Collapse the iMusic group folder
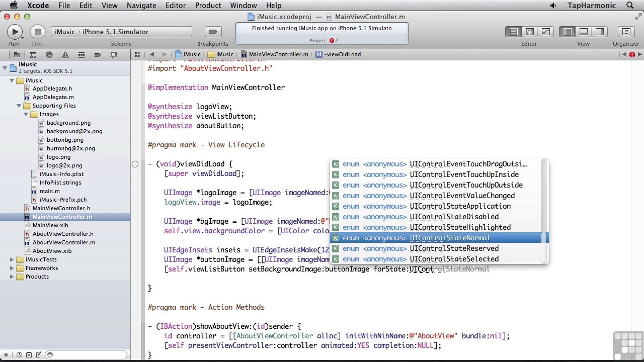This screenshot has width=644, height=362. (12, 80)
